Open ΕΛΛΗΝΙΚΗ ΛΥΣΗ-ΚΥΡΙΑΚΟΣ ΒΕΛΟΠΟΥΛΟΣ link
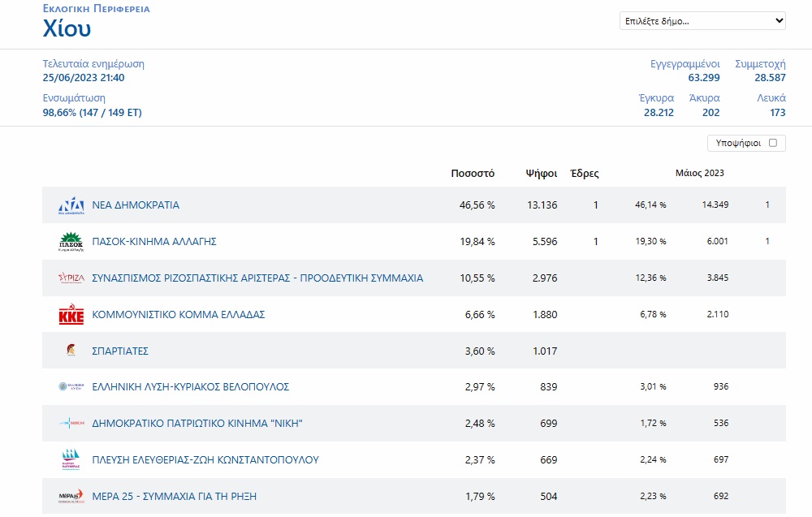The width and height of the screenshot is (812, 517). point(191,387)
